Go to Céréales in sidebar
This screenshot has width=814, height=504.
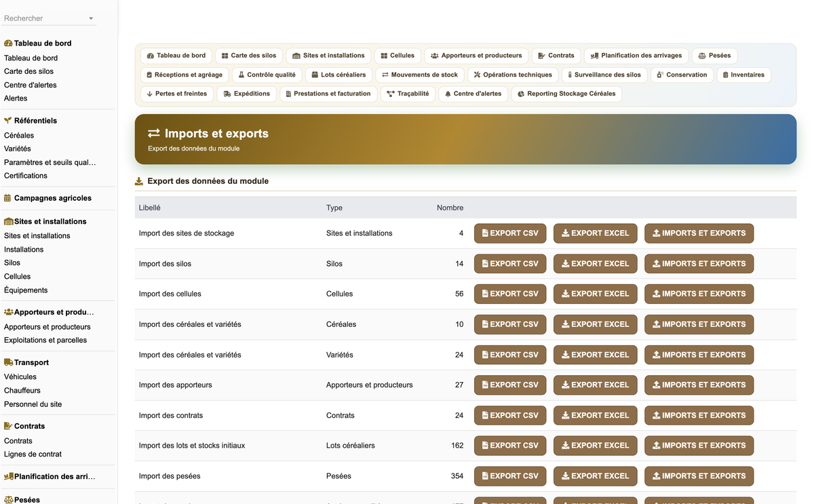pyautogui.click(x=19, y=135)
